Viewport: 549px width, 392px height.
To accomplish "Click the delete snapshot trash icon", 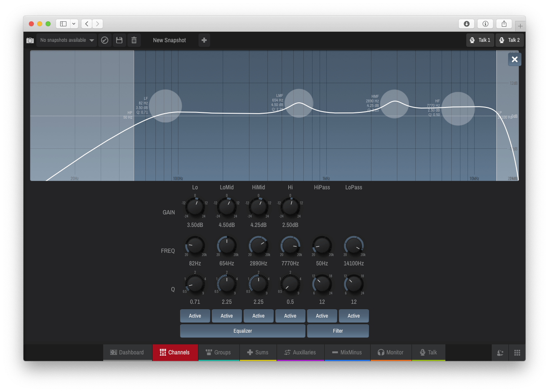I will [134, 40].
